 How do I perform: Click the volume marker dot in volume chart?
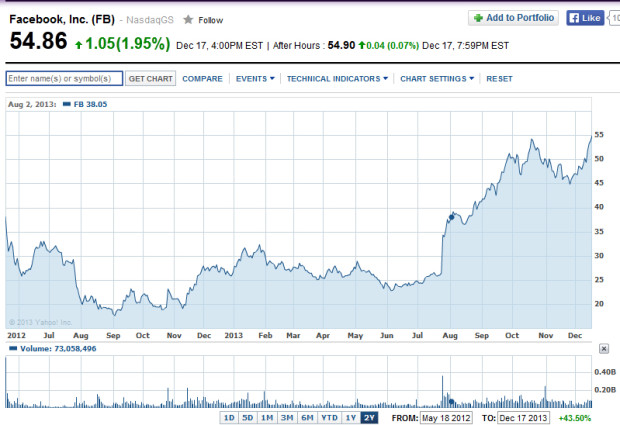452,402
